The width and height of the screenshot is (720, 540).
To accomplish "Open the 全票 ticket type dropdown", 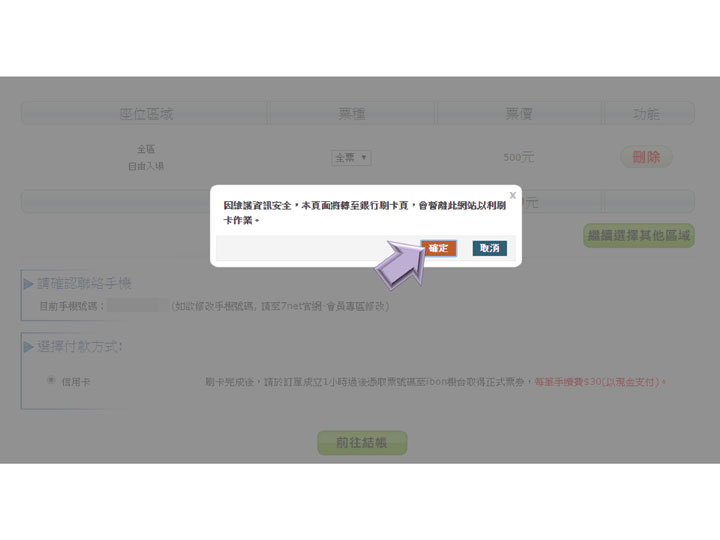I will point(351,158).
